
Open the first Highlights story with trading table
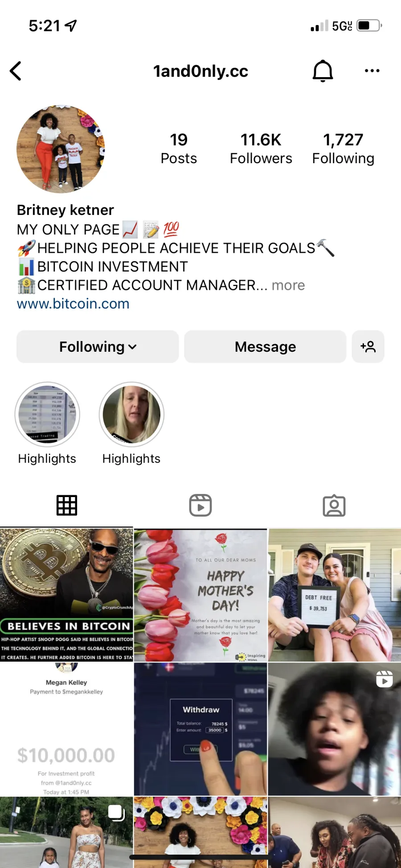click(x=47, y=414)
